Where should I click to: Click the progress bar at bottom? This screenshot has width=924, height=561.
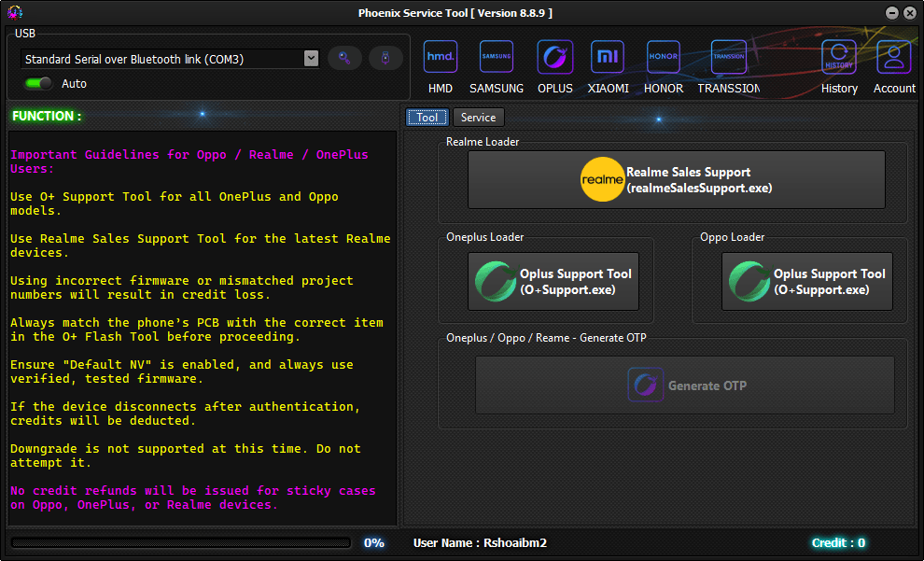click(180, 542)
